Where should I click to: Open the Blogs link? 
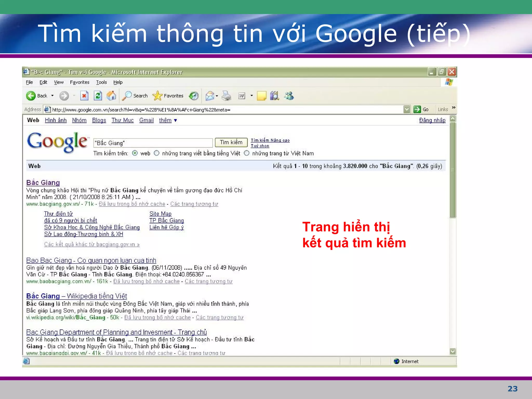pyautogui.click(x=99, y=120)
